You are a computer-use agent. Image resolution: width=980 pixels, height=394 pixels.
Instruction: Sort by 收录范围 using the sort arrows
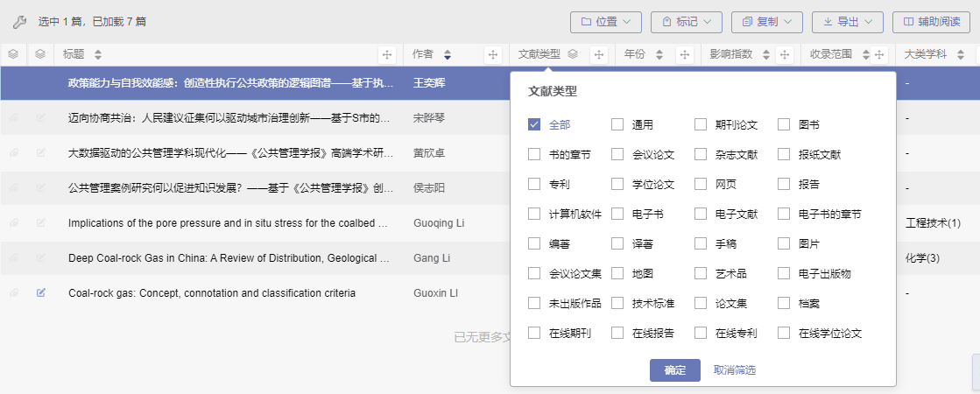pos(865,55)
